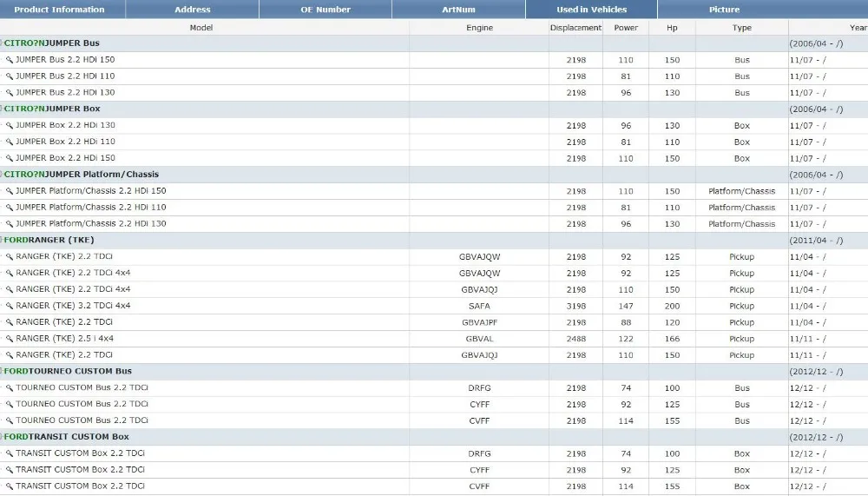
Task: Select displacement value 2488
Action: tap(575, 339)
